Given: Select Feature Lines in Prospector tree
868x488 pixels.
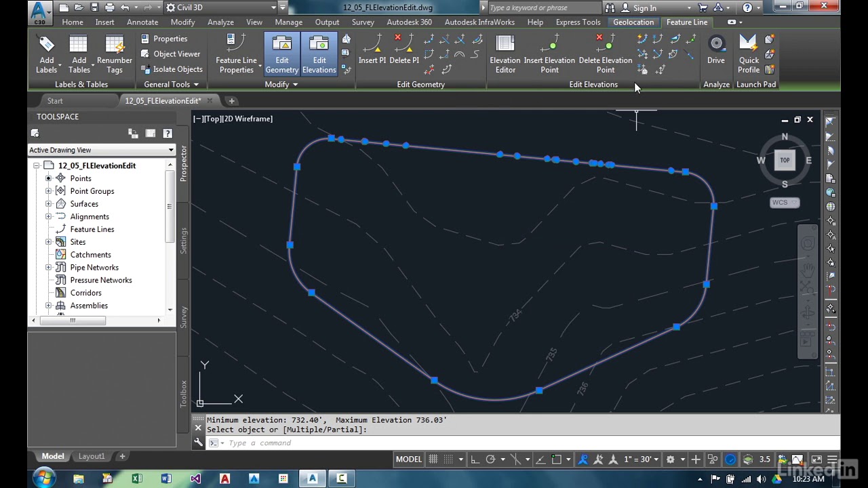Looking at the screenshot, I should coord(92,229).
